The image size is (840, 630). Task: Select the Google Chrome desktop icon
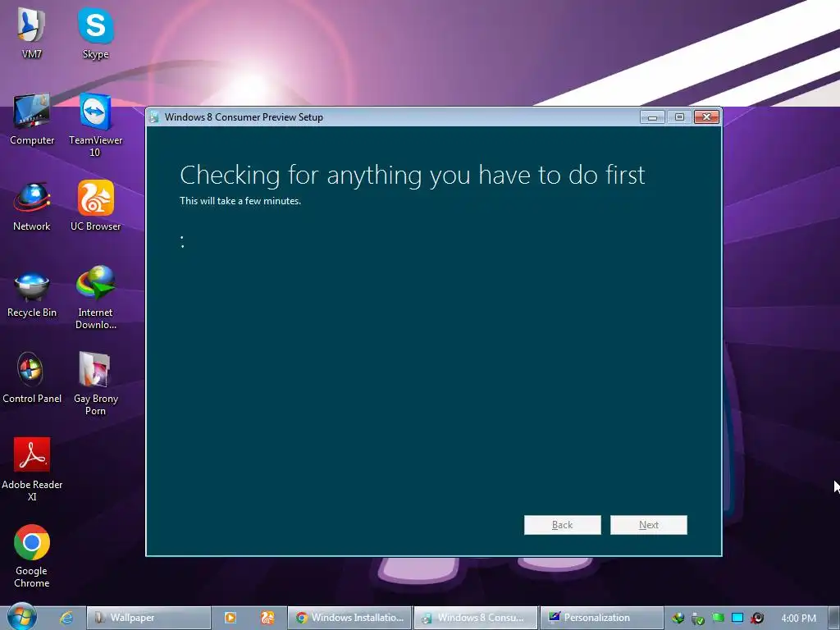coord(32,556)
